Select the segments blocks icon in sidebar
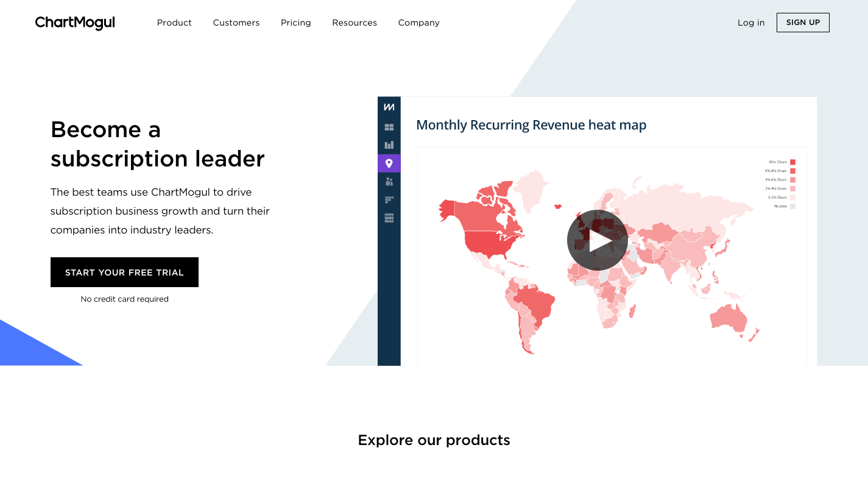This screenshot has width=868, height=481. click(x=389, y=199)
